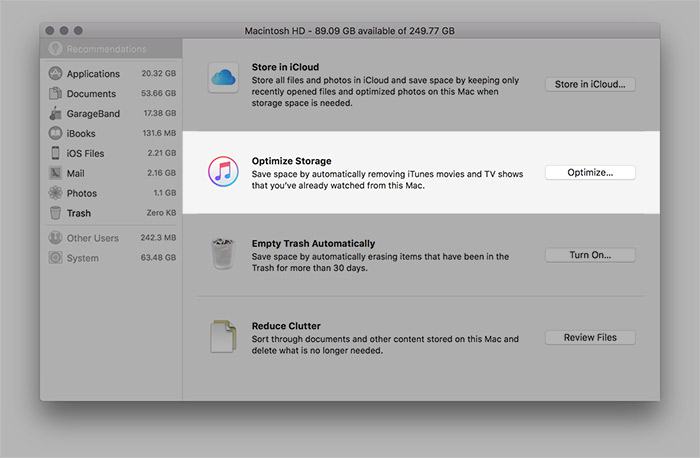Click the Macintosh HD window title bar

[x=350, y=31]
